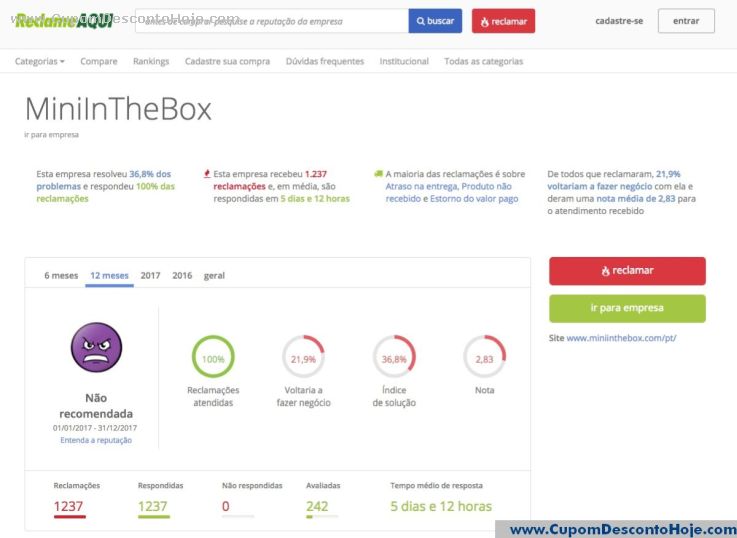
Task: Open Todas as categorias in navigation
Action: pos(484,61)
